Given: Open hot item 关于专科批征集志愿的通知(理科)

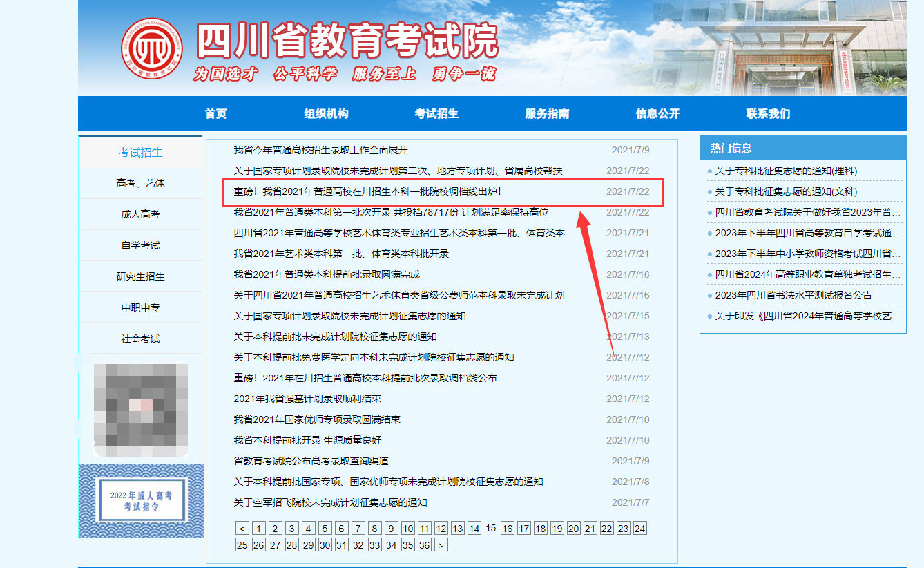Looking at the screenshot, I should pos(786,171).
